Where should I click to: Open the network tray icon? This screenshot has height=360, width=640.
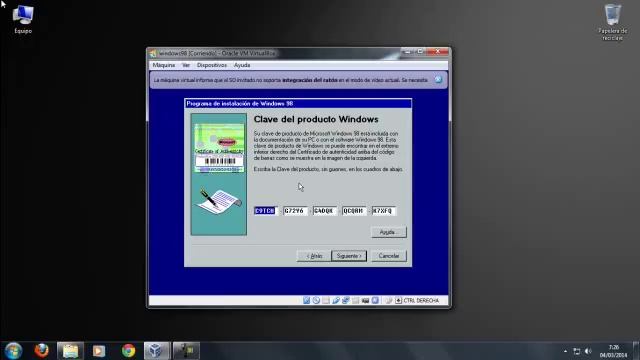click(576, 351)
